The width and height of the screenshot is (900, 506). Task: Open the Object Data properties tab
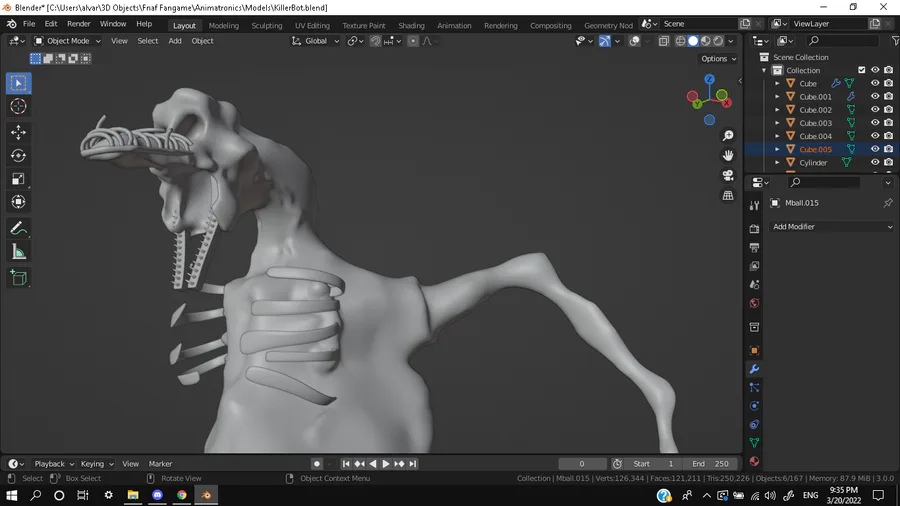point(754,443)
